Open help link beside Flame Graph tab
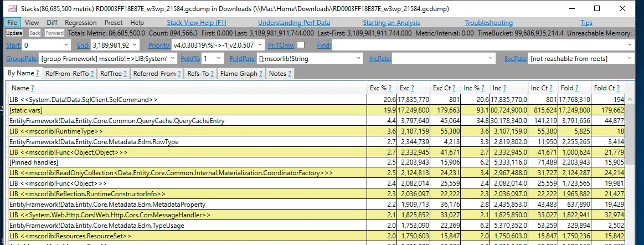 tap(260, 74)
